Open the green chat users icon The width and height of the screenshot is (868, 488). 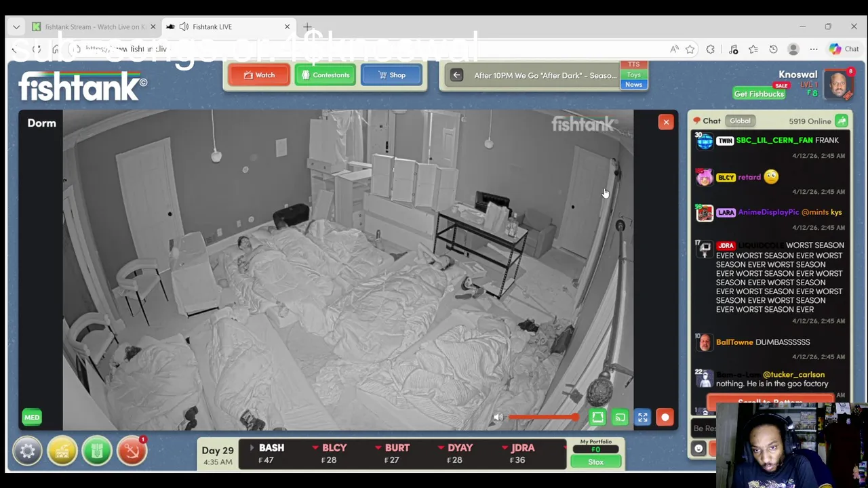point(842,121)
